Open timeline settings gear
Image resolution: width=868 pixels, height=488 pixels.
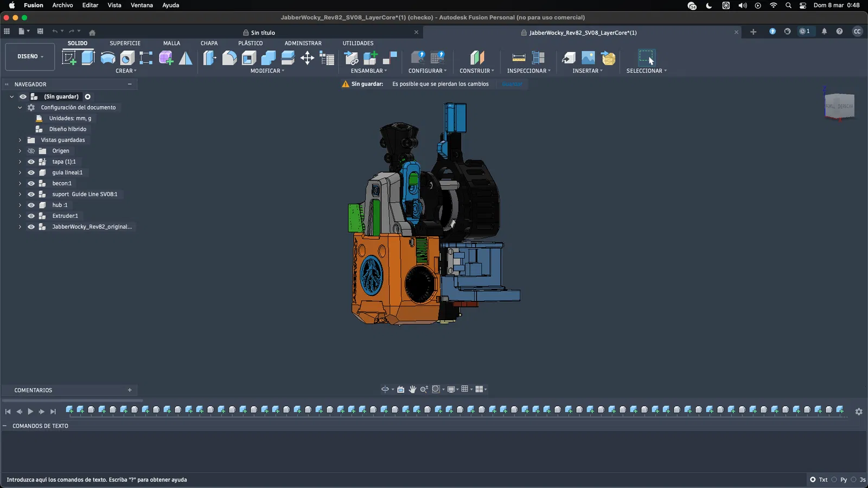[859, 412]
